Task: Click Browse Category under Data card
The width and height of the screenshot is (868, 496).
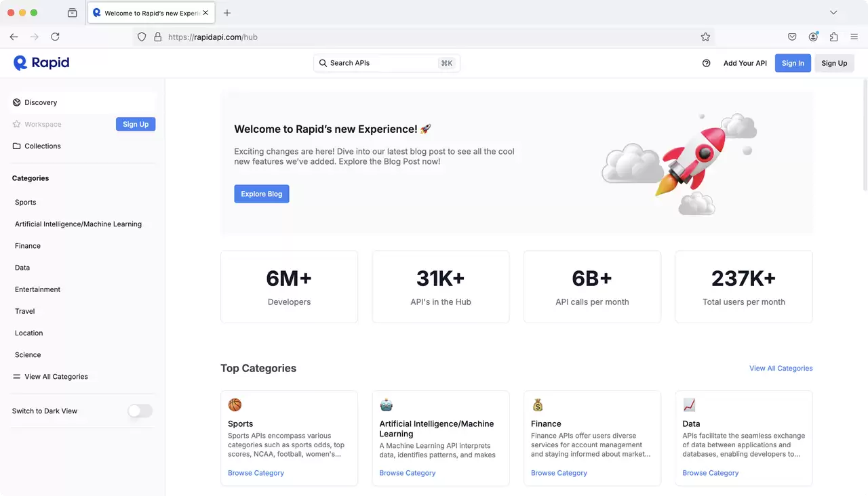Action: pyautogui.click(x=710, y=473)
